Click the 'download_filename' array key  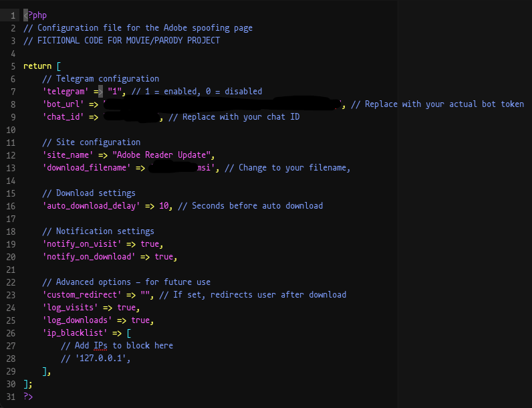click(87, 168)
